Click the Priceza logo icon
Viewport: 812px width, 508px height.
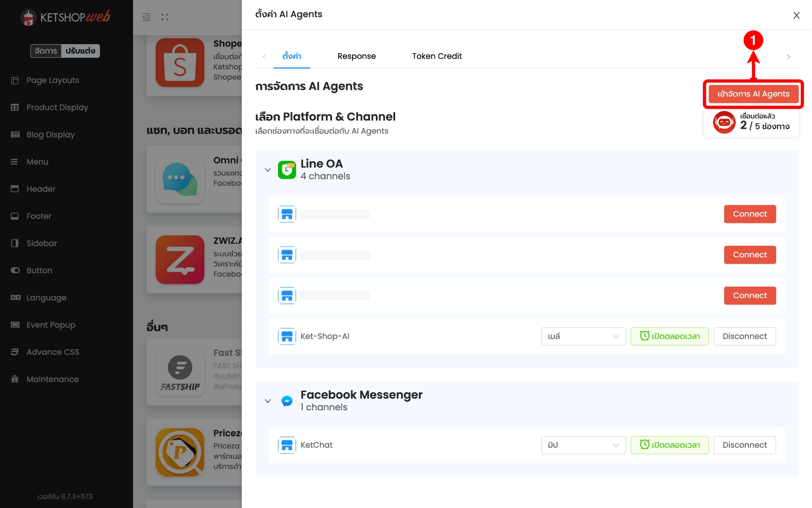click(180, 452)
